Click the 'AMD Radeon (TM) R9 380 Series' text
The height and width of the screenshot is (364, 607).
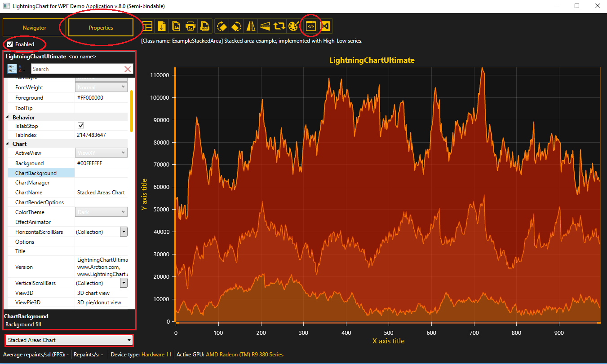tap(245, 355)
